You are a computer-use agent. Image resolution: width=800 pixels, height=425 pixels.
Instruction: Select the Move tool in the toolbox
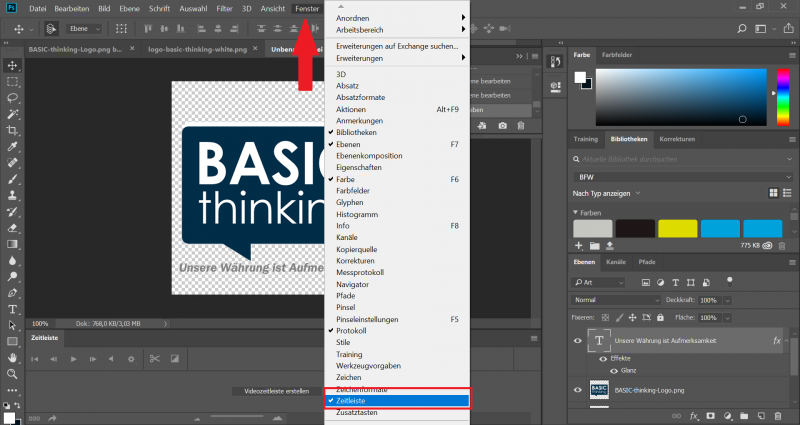12,65
